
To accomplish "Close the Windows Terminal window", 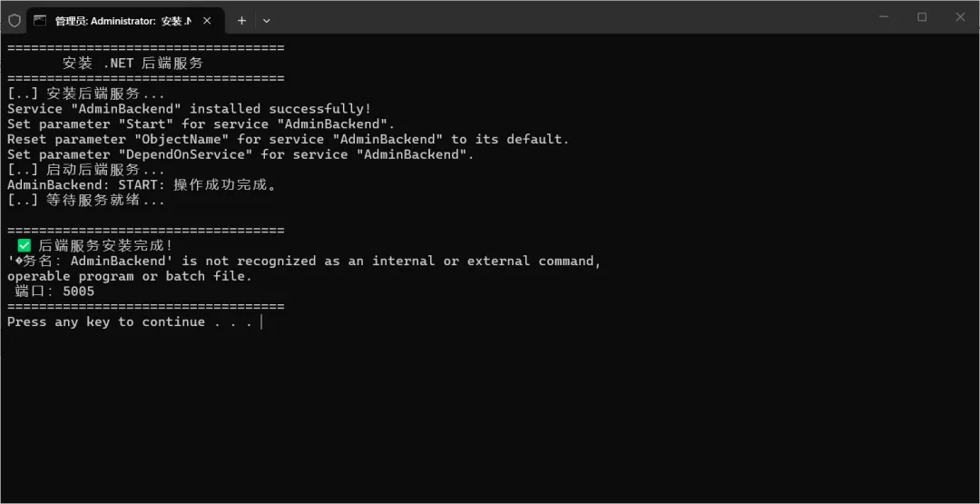I will (x=960, y=16).
